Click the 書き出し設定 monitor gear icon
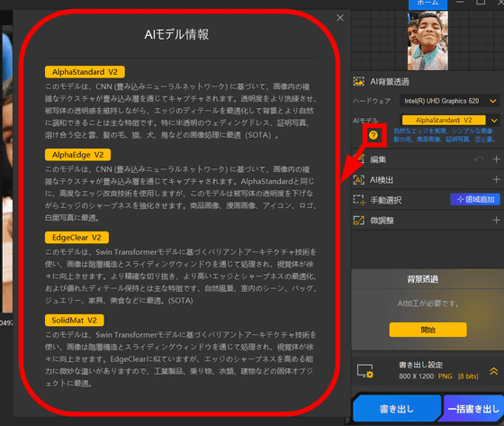This screenshot has width=504, height=426. coord(365,371)
